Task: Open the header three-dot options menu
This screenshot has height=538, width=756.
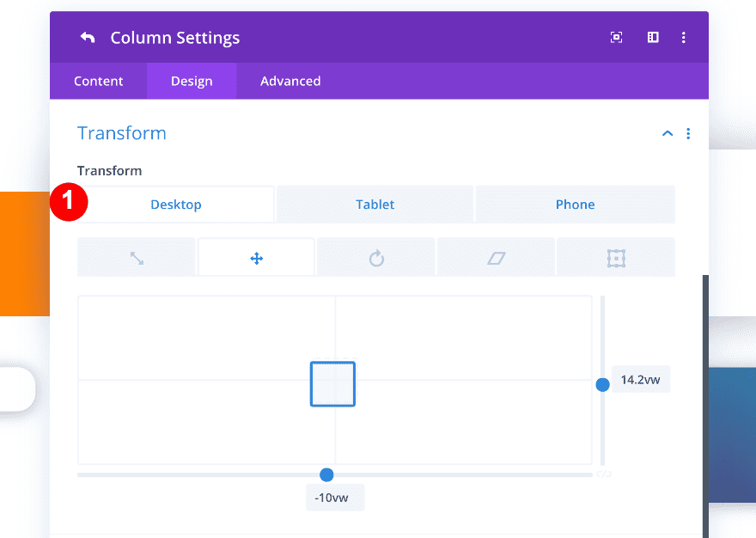Action: tap(684, 37)
